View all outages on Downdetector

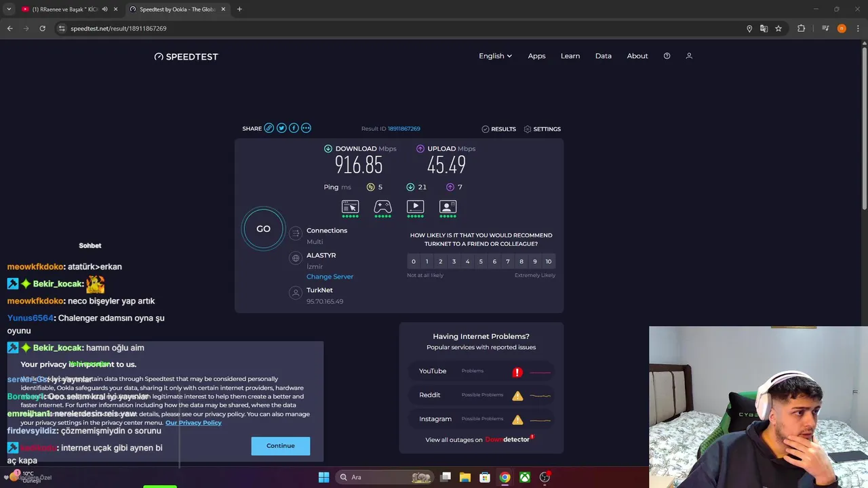tap(479, 439)
